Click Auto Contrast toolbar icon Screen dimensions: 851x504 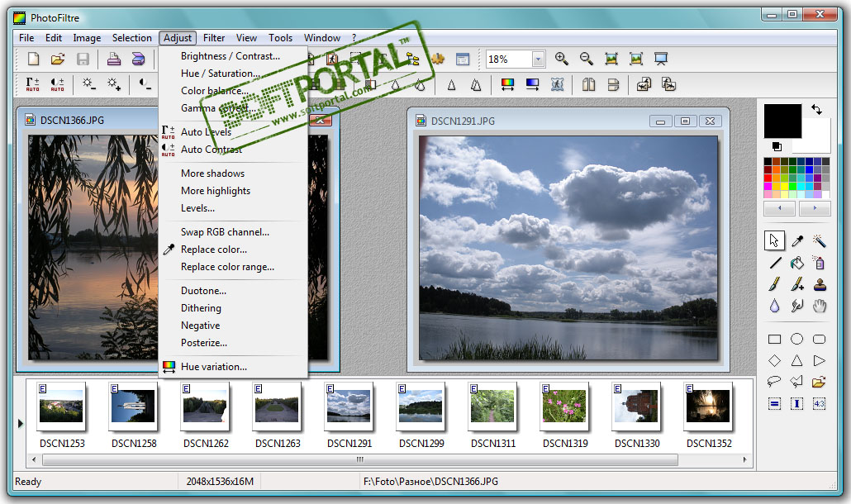[57, 84]
